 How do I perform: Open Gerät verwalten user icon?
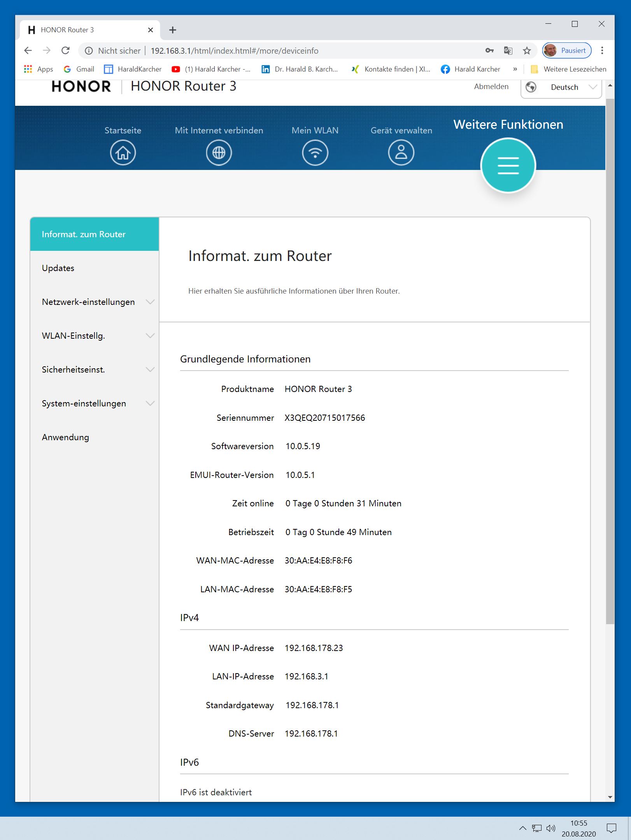401,152
